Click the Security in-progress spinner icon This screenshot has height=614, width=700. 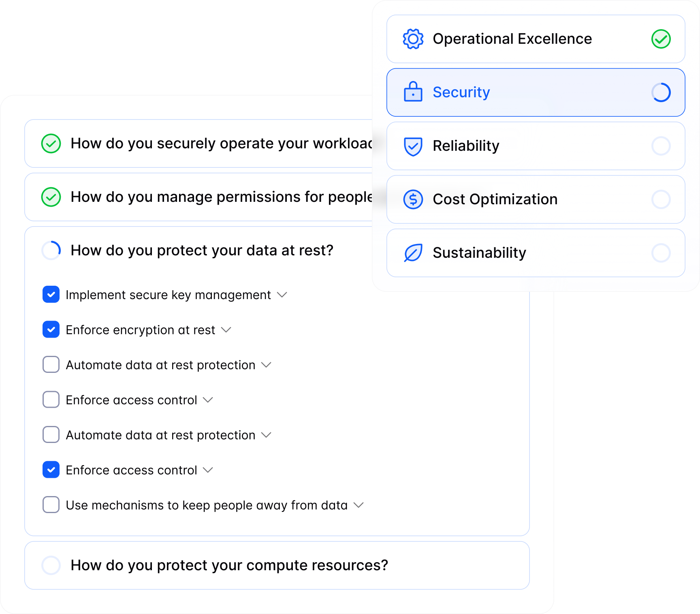[x=661, y=92]
